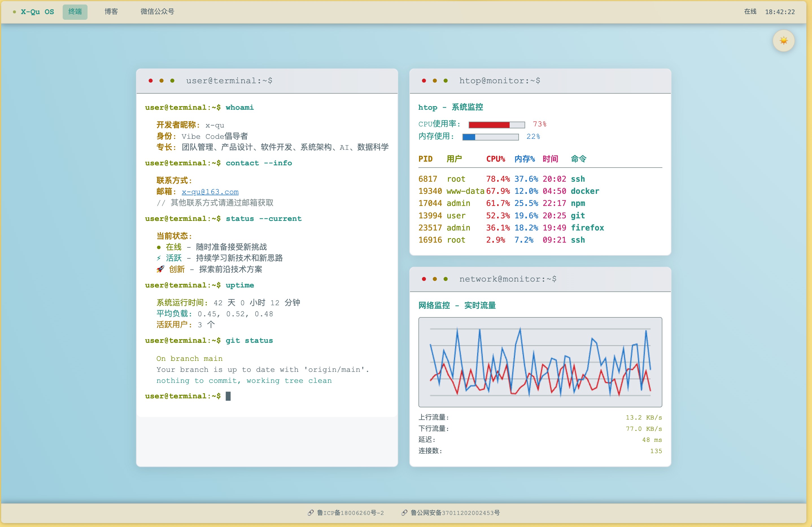
Task: Open the 博客 tab
Action: click(111, 12)
